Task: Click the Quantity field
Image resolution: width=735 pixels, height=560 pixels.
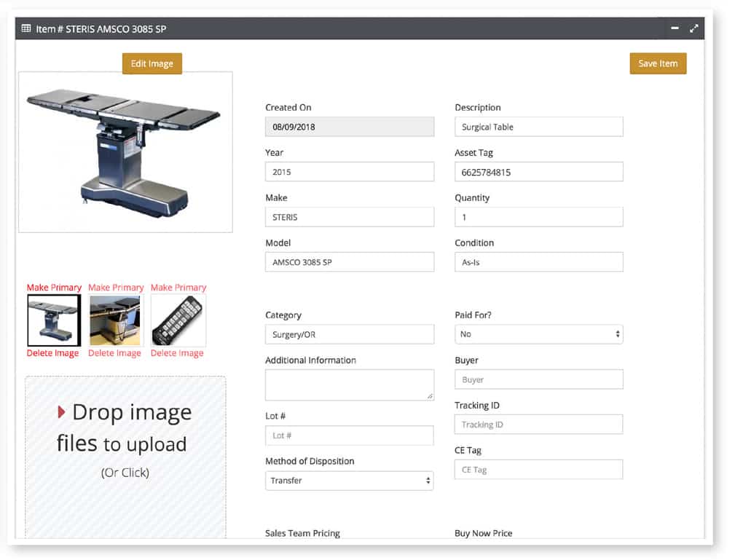Action: point(538,217)
